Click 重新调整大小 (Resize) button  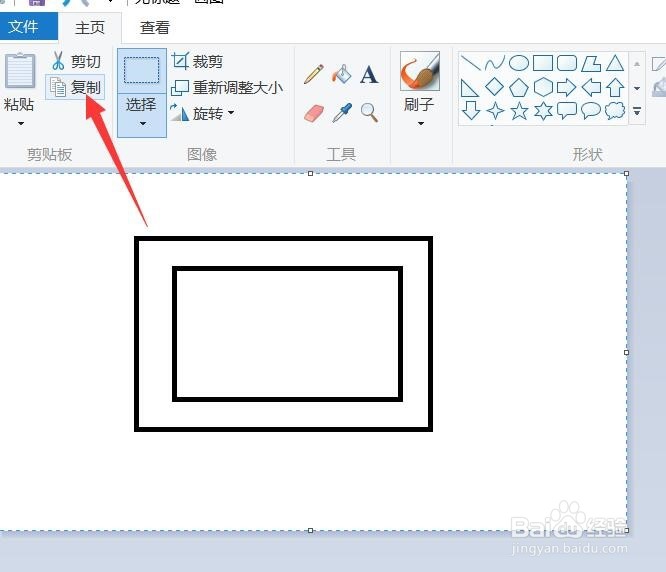[227, 88]
